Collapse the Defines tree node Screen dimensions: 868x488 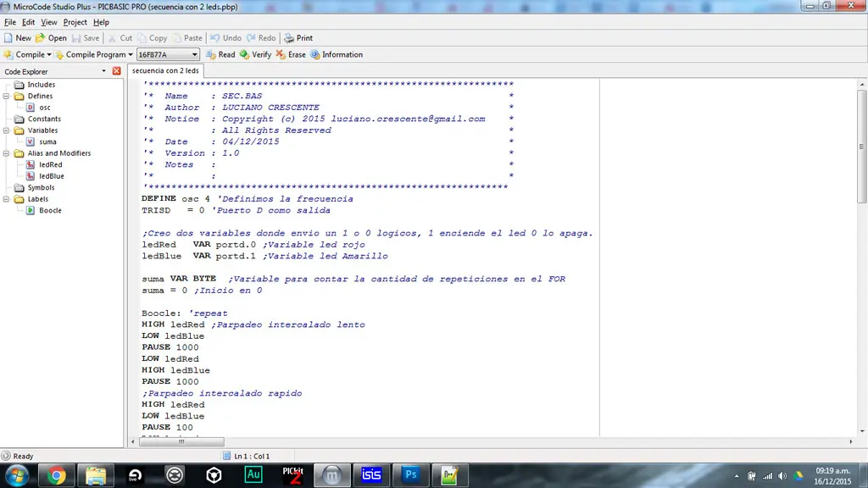(x=6, y=97)
